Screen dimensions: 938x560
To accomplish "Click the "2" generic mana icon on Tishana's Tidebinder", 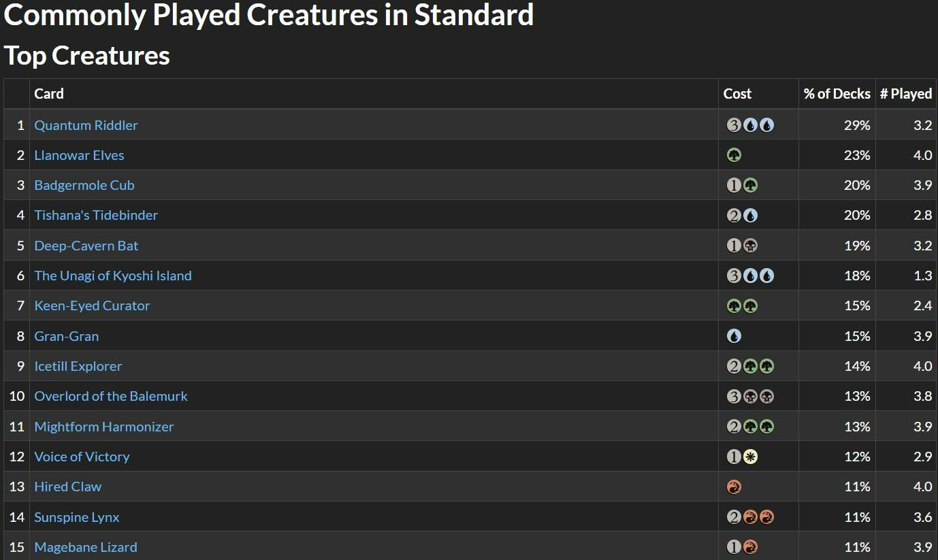I will click(x=734, y=215).
